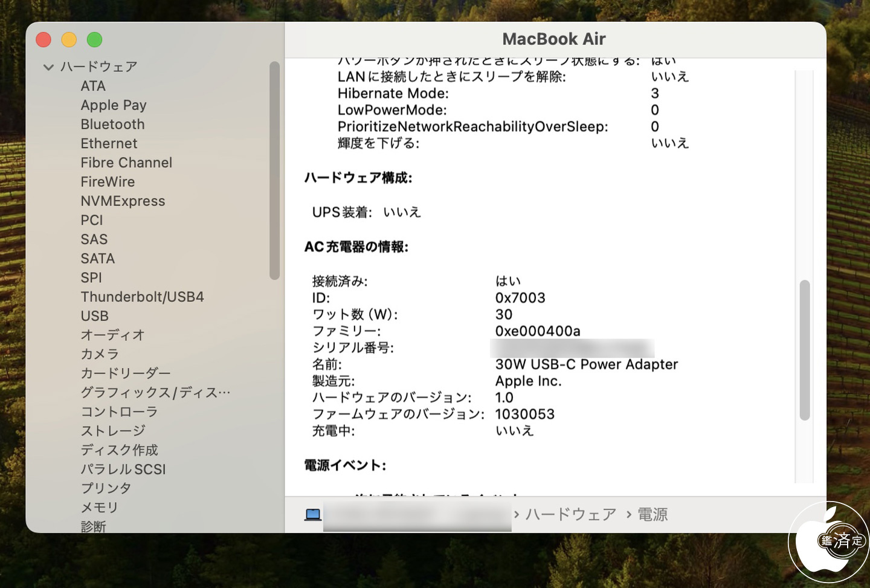870x588 pixels.
Task: Select PCI in the hardware list
Action: [x=92, y=221]
